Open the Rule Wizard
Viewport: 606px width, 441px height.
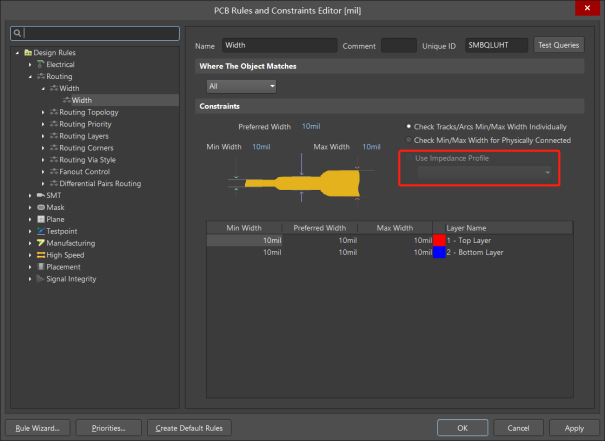(x=38, y=427)
